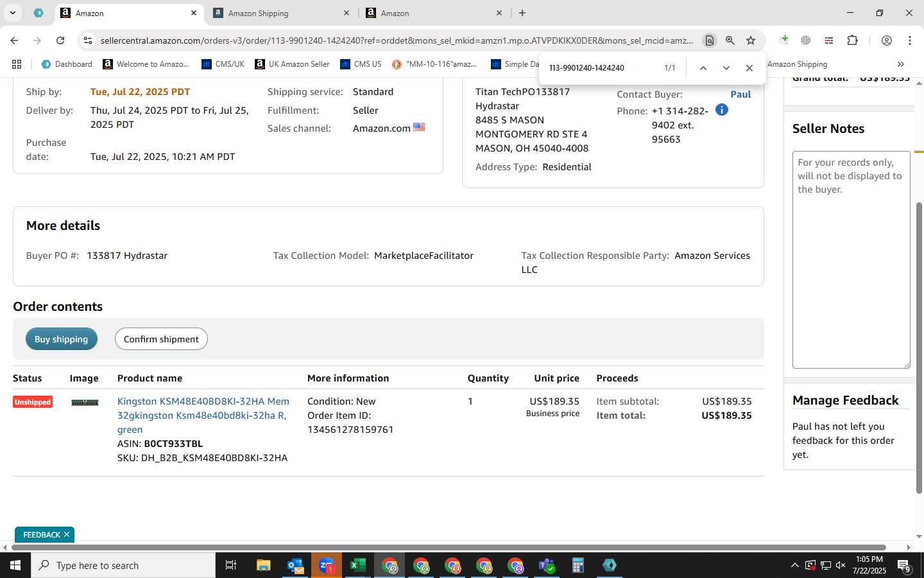Screen dimensions: 924x578
Task: Open a new browser tab
Action: [522, 13]
